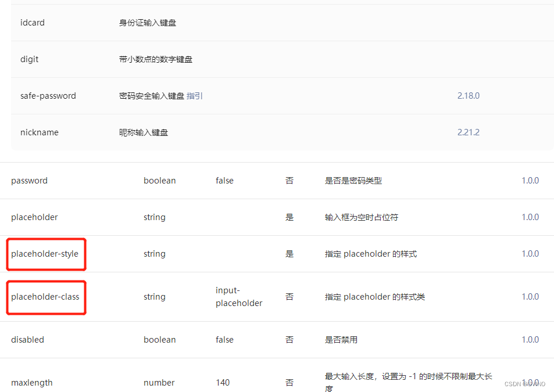The width and height of the screenshot is (554, 392).
Task: Click the password property name
Action: coord(29,180)
